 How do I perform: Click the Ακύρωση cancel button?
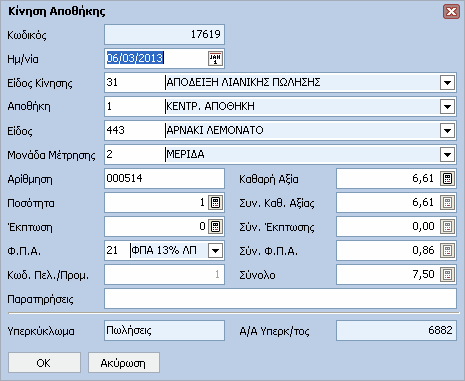point(124,363)
